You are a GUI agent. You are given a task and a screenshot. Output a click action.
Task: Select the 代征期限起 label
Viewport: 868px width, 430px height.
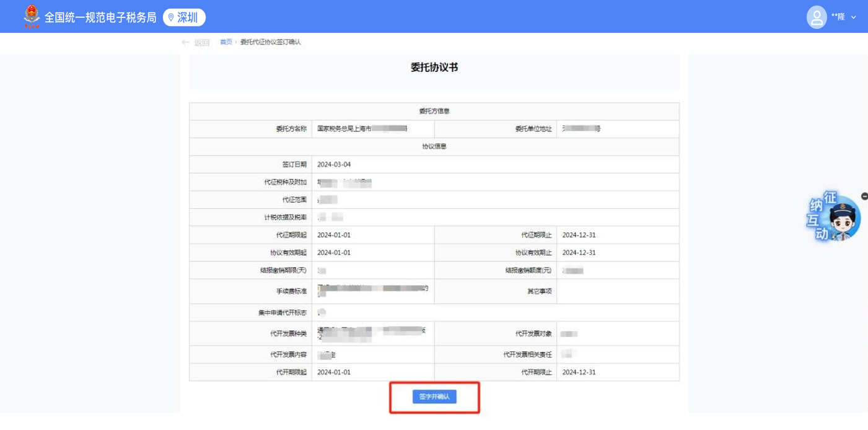click(291, 235)
